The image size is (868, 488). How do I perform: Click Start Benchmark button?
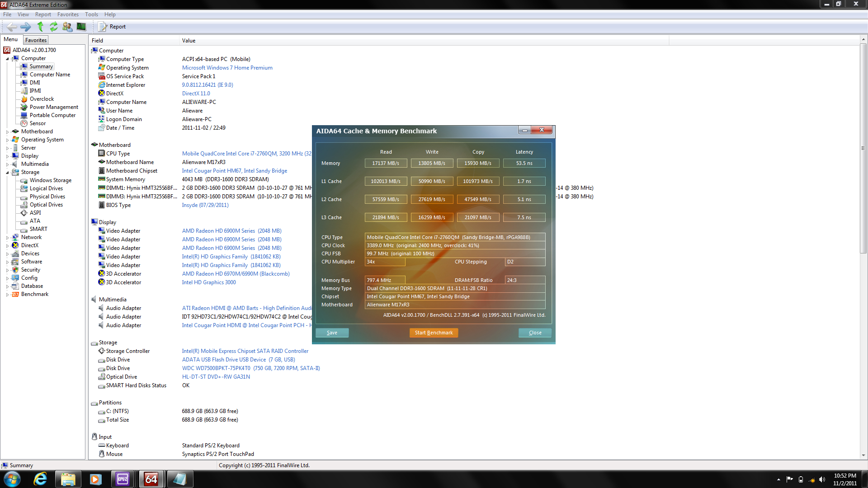click(434, 333)
